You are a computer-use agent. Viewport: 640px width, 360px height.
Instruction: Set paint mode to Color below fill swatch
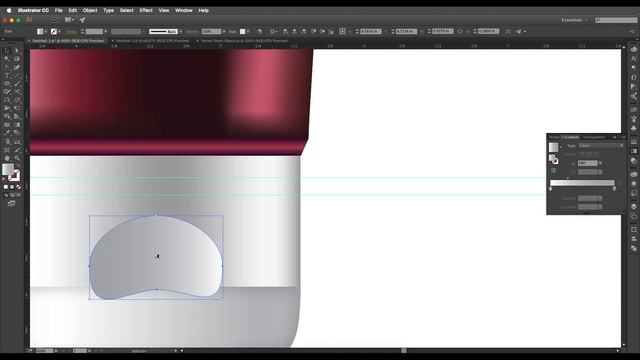coord(6,187)
